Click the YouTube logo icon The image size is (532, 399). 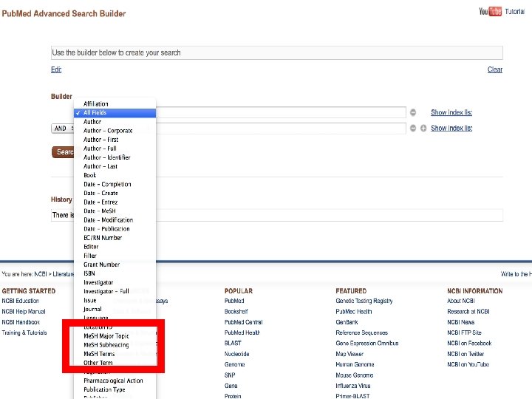coord(490,12)
